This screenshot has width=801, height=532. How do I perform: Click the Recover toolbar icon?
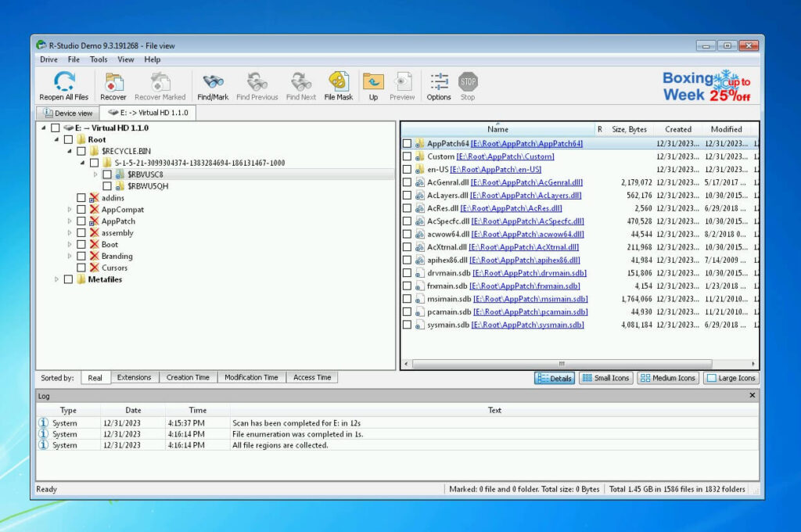click(x=113, y=84)
